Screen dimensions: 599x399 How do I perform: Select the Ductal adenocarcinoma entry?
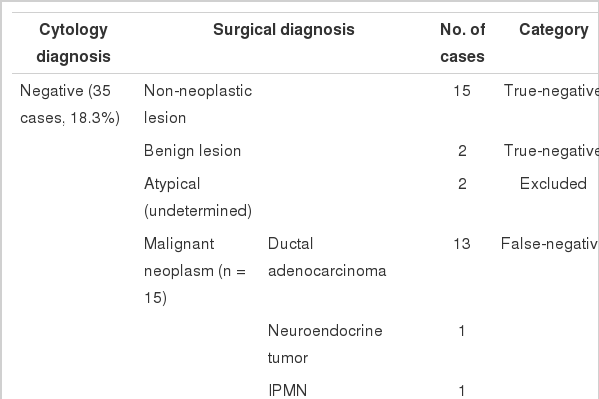(327, 257)
